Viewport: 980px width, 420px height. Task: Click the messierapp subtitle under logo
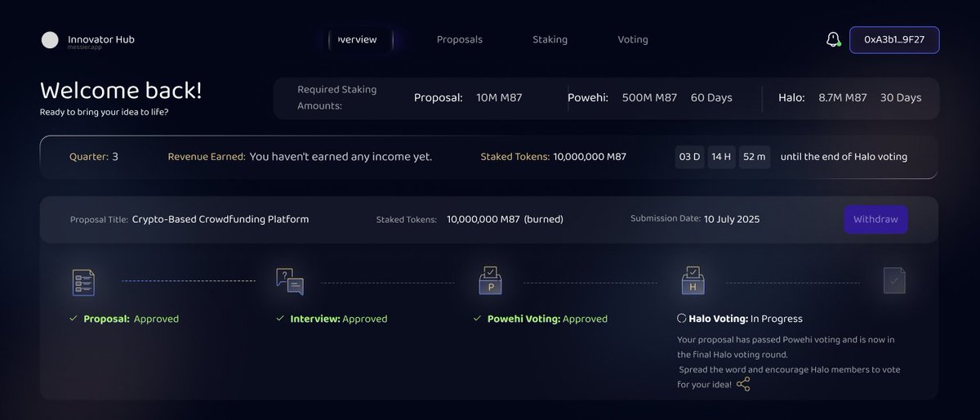(83, 47)
